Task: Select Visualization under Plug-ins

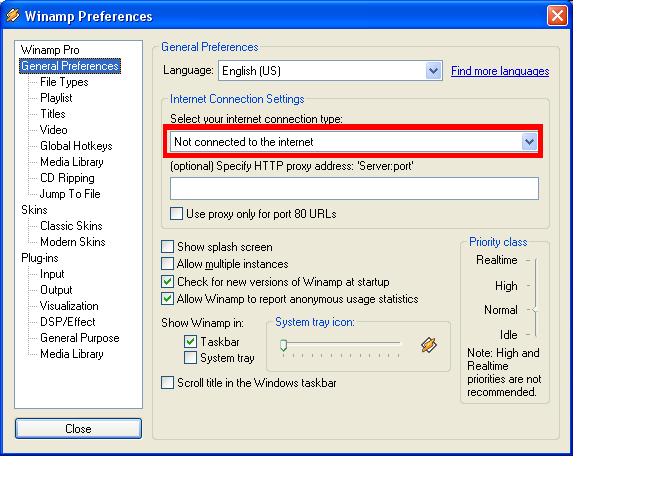Action: pyautogui.click(x=69, y=306)
